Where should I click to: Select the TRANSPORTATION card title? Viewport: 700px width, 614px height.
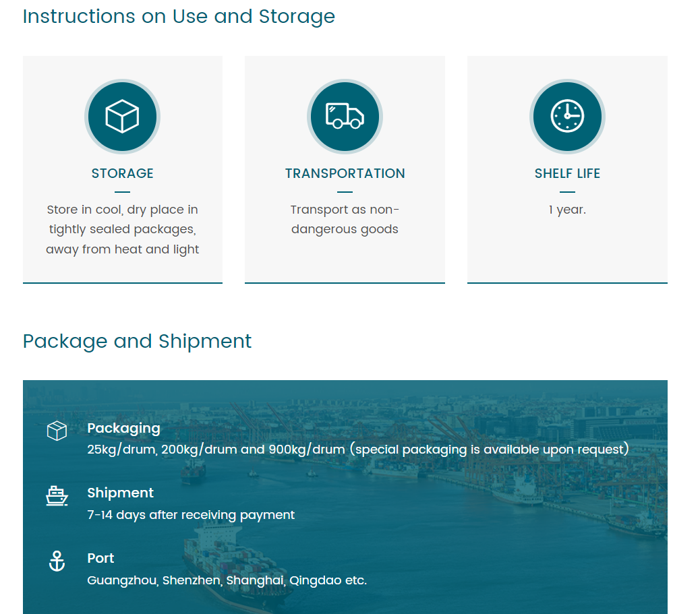point(345,173)
